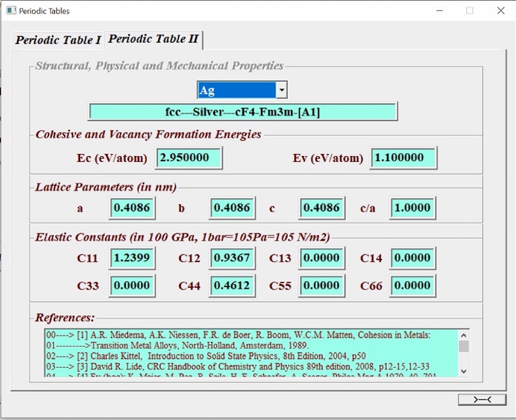516x420 pixels.
Task: Click the Periodic Tables window title icon
Action: (10, 10)
